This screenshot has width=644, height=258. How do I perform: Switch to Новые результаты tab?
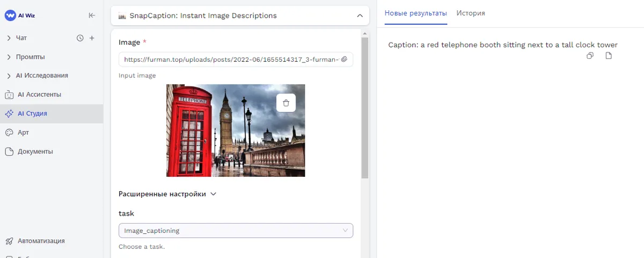(x=416, y=13)
